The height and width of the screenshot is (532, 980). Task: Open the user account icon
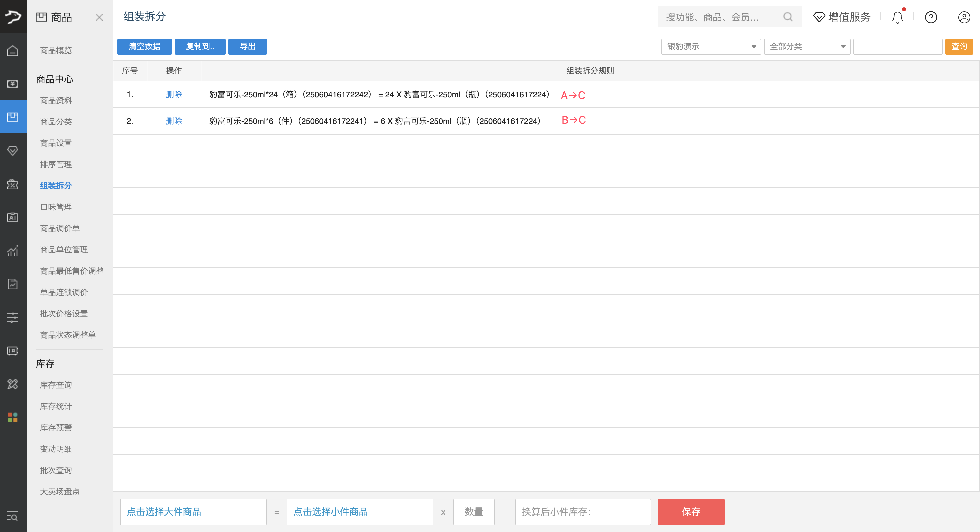click(964, 17)
